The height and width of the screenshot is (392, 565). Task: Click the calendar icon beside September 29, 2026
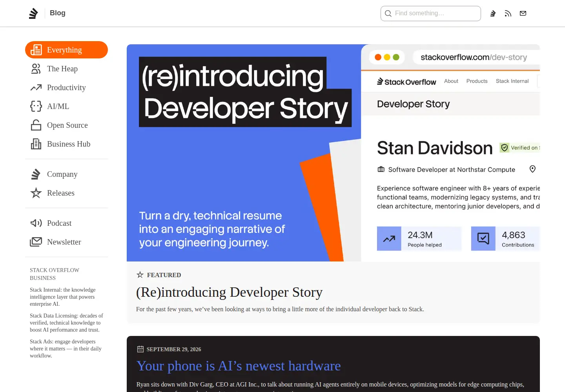140,349
